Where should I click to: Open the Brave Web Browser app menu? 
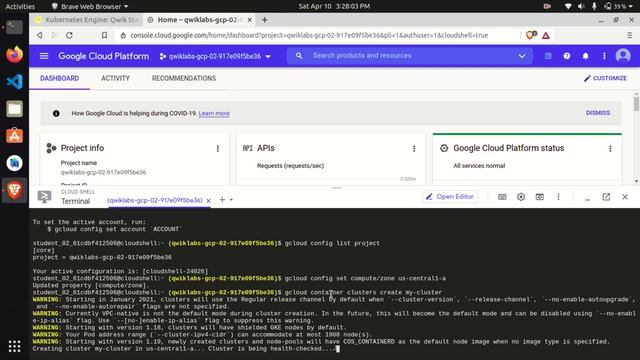click(90, 6)
